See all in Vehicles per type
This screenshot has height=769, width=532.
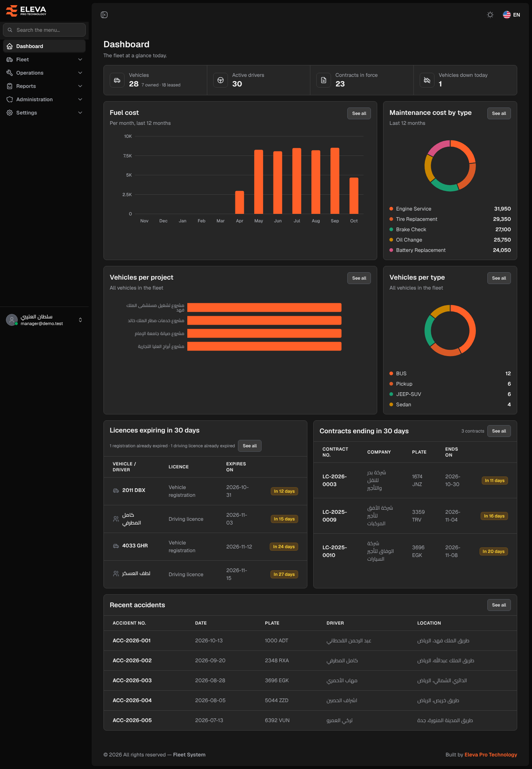point(499,278)
